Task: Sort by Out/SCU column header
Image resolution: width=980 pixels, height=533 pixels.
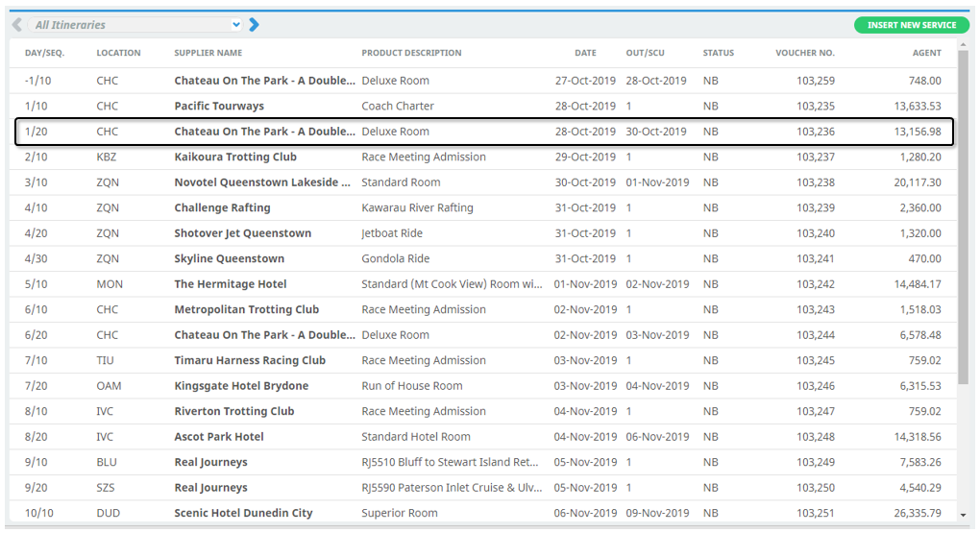Action: [645, 53]
